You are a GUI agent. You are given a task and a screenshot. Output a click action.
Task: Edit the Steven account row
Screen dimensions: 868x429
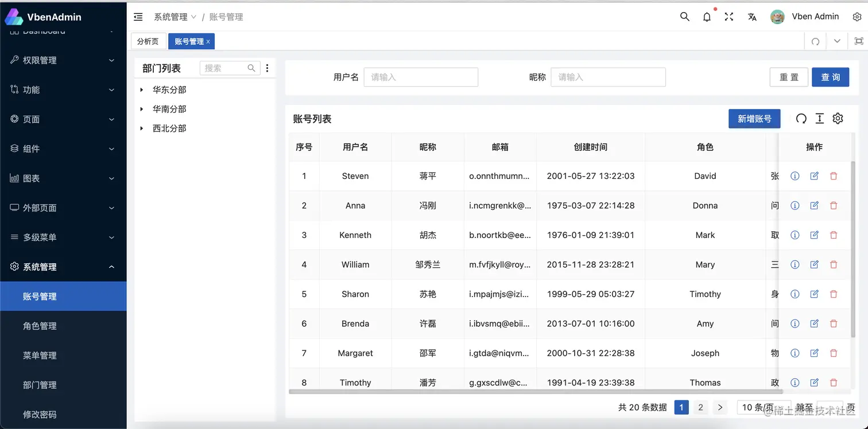814,176
